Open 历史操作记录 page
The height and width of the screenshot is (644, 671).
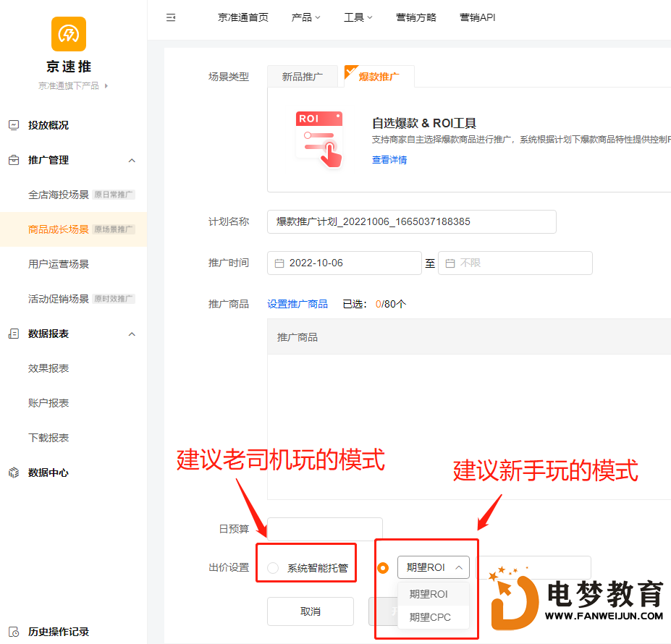pos(59,632)
